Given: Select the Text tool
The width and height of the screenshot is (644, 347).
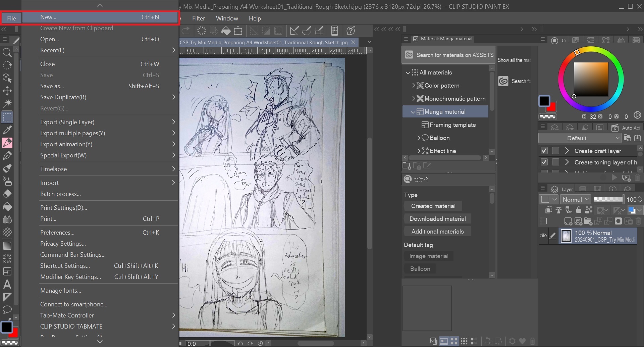Looking at the screenshot, I should [7, 285].
